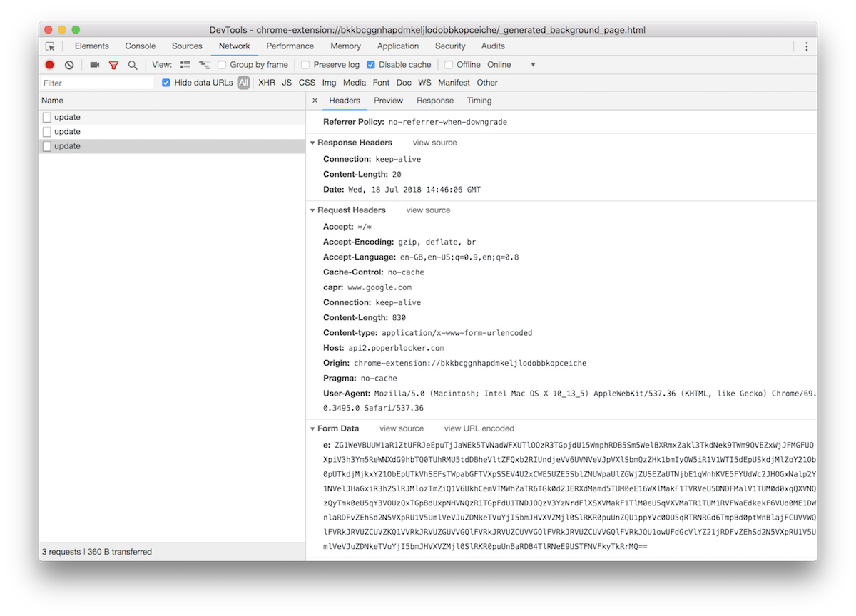
Task: Open the Online throttling dropdown
Action: [511, 65]
